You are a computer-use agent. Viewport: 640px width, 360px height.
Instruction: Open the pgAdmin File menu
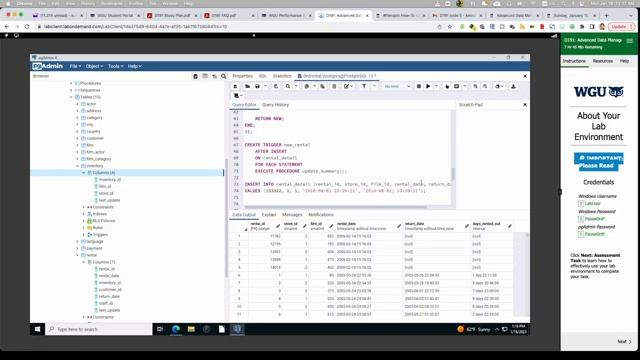pos(75,66)
